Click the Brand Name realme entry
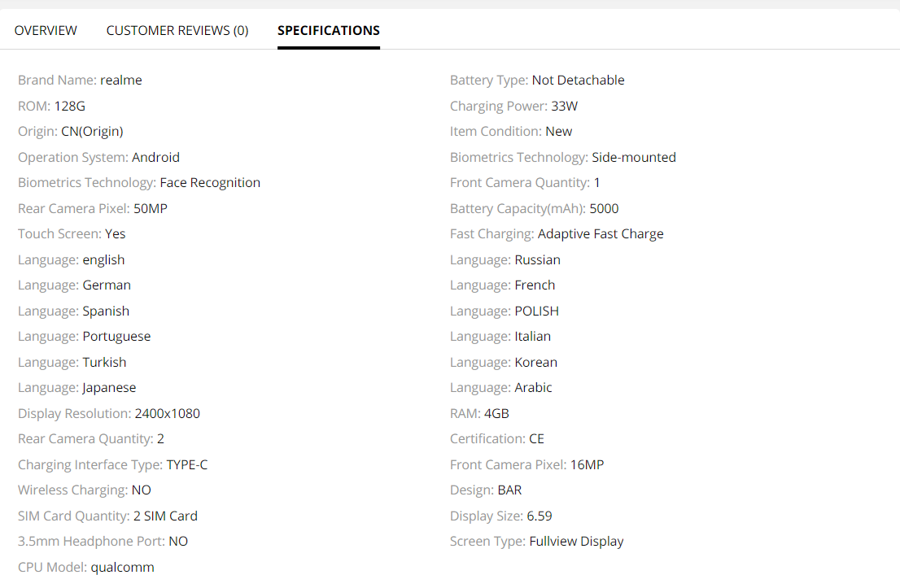900x588 pixels. pyautogui.click(x=80, y=80)
